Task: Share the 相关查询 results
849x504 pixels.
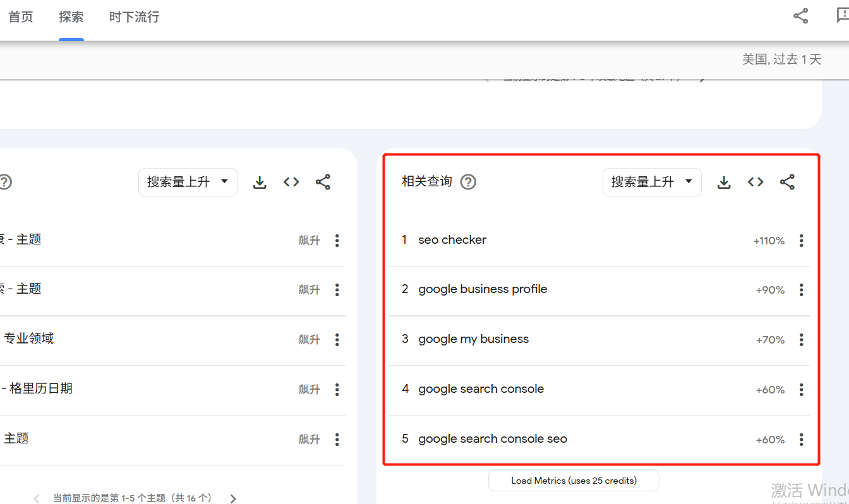Action: (x=787, y=182)
